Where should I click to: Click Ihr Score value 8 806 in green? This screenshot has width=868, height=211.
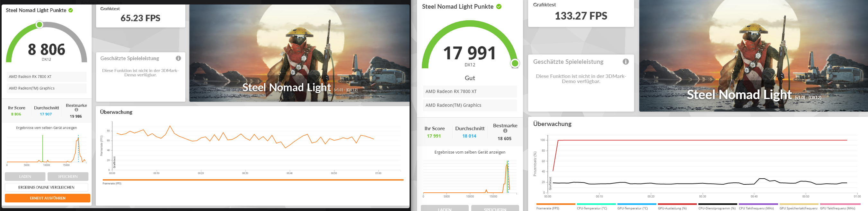point(16,114)
